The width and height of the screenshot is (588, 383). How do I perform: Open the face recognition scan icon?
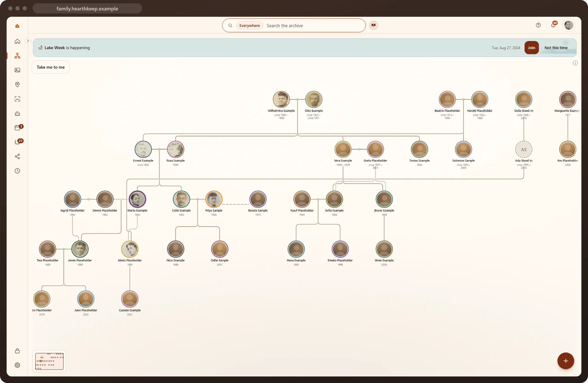click(x=17, y=99)
